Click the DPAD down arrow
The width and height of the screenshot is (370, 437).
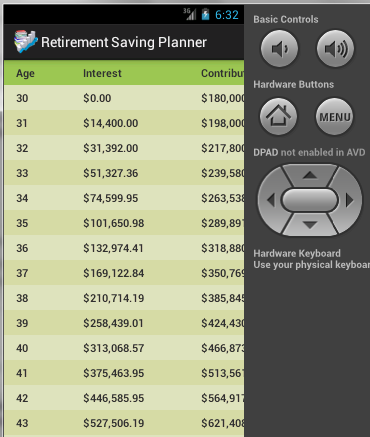point(310,225)
